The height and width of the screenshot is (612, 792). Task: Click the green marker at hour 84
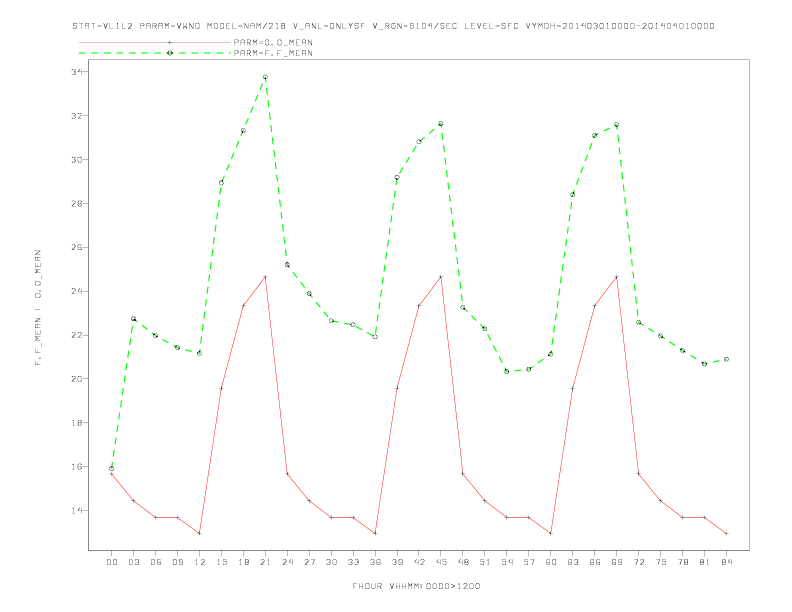(727, 359)
